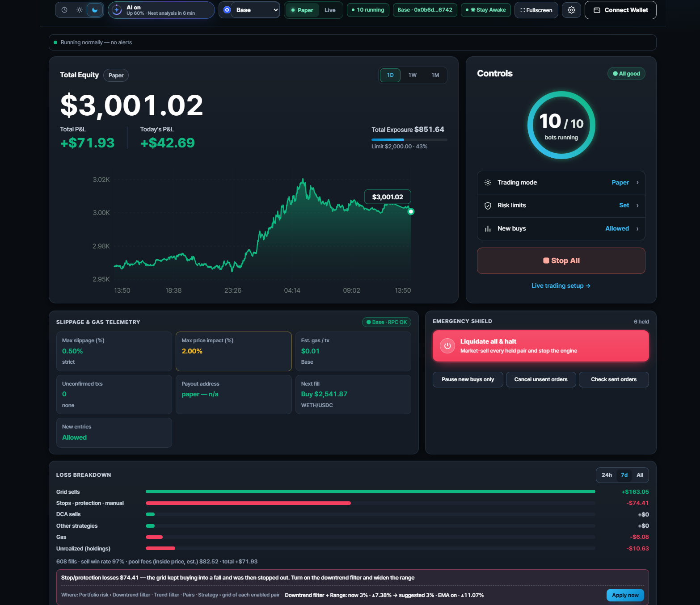Select the 1M equity chart range

(x=435, y=75)
